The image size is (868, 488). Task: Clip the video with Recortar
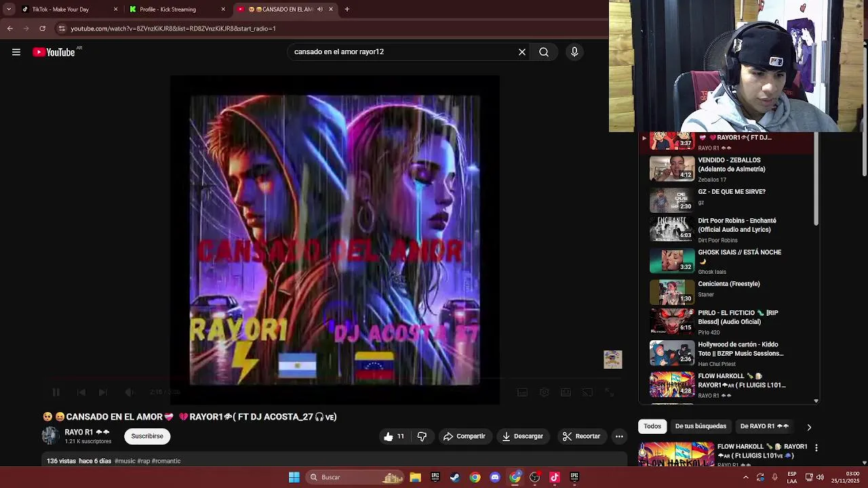(x=582, y=436)
